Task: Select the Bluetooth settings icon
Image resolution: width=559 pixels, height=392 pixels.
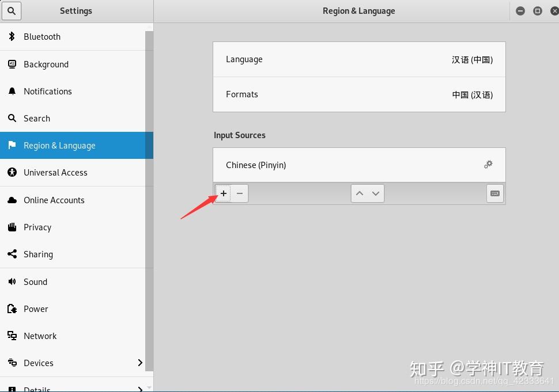Action: [12, 37]
